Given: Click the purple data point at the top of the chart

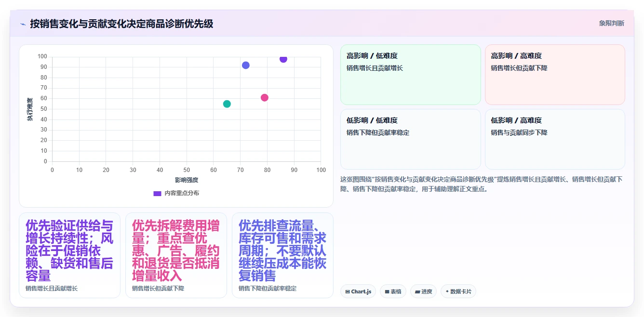Looking at the screenshot, I should [x=283, y=59].
